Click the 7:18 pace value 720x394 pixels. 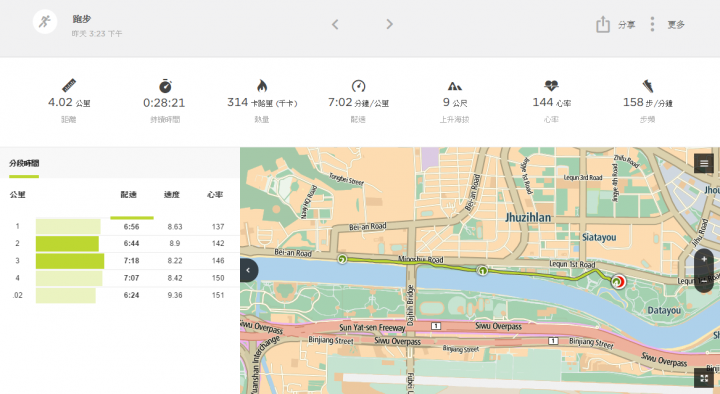point(131,260)
